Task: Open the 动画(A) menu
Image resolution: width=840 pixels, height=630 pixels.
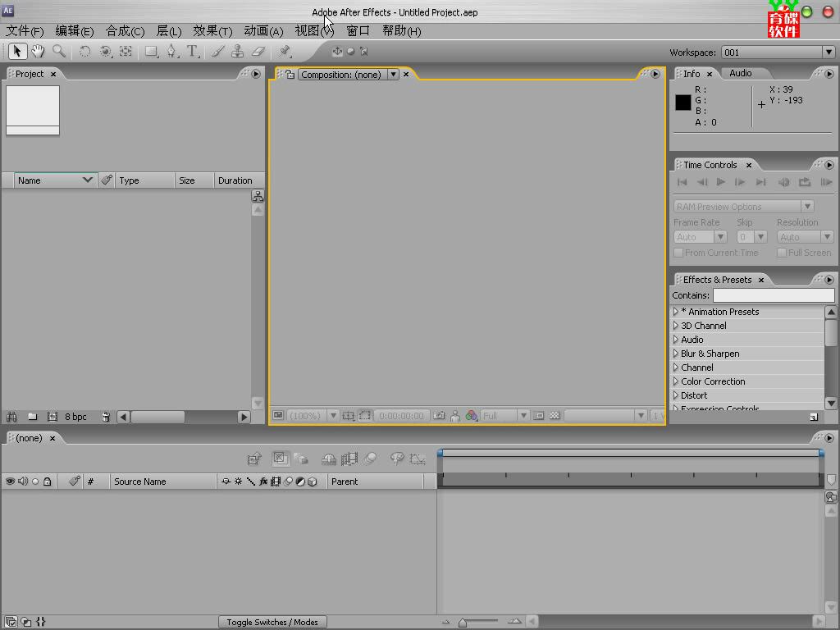Action: pos(263,31)
